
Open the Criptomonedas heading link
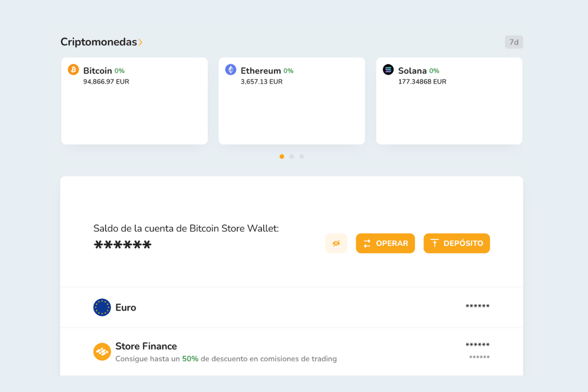(98, 42)
